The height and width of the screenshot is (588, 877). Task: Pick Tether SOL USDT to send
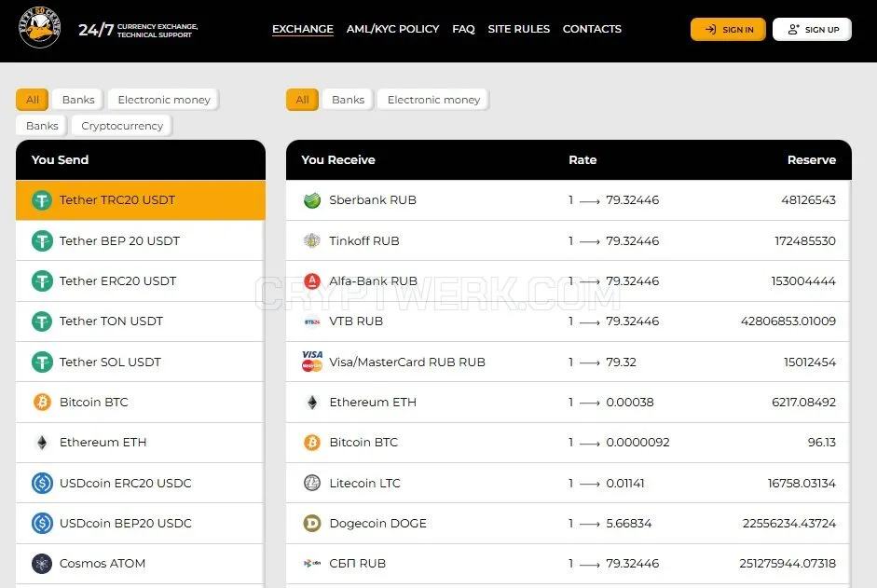coord(141,362)
